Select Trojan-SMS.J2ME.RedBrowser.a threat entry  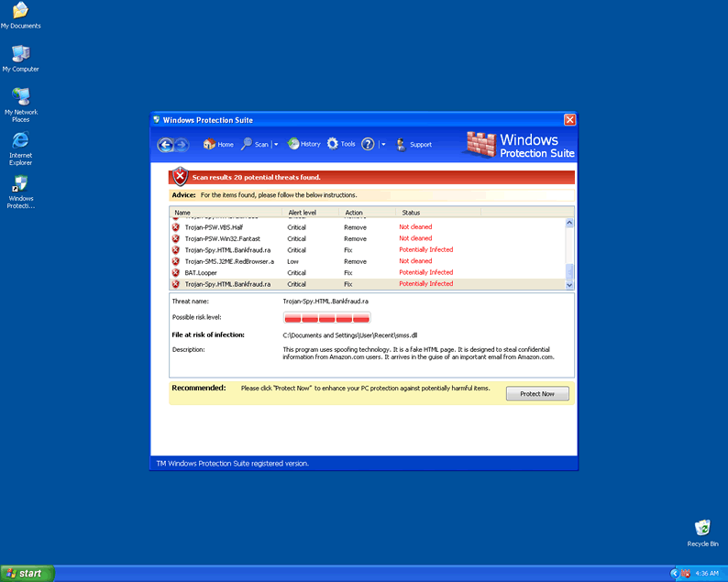229,261
